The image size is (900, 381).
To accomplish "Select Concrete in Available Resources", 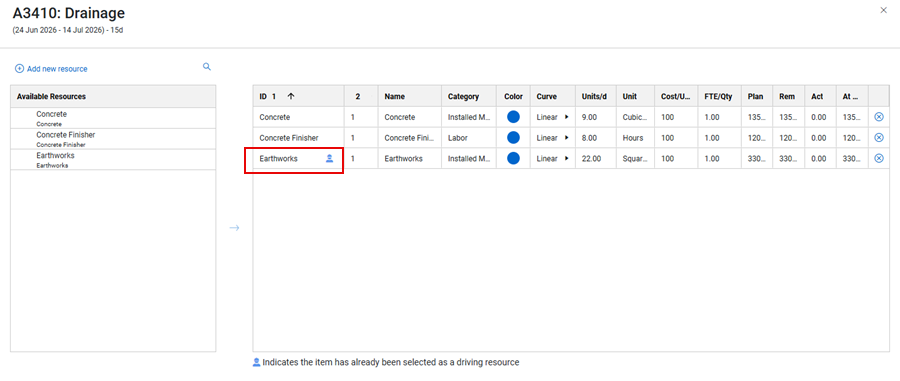I will (x=113, y=118).
